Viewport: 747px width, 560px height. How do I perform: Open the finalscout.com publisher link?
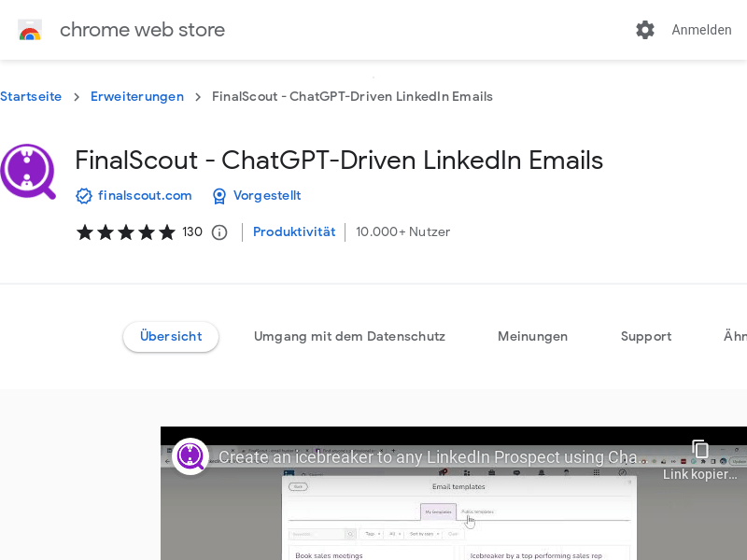145,196
